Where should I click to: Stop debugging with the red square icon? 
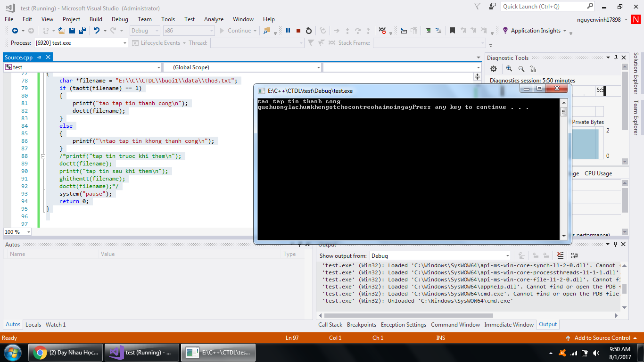pos(298,30)
